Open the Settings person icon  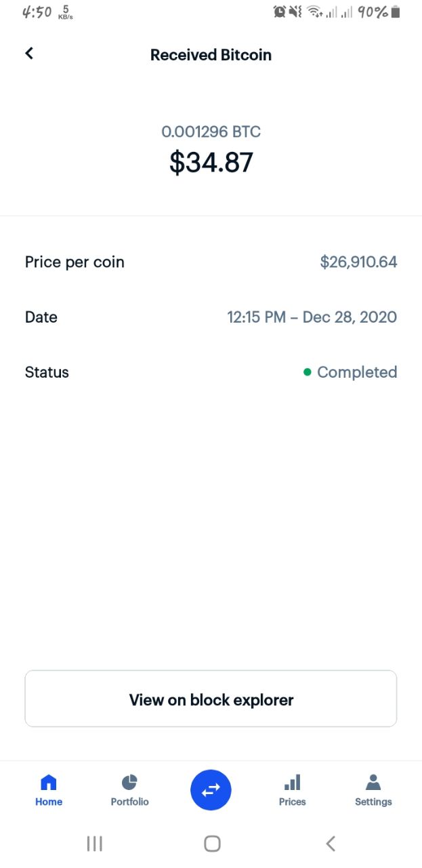(373, 783)
